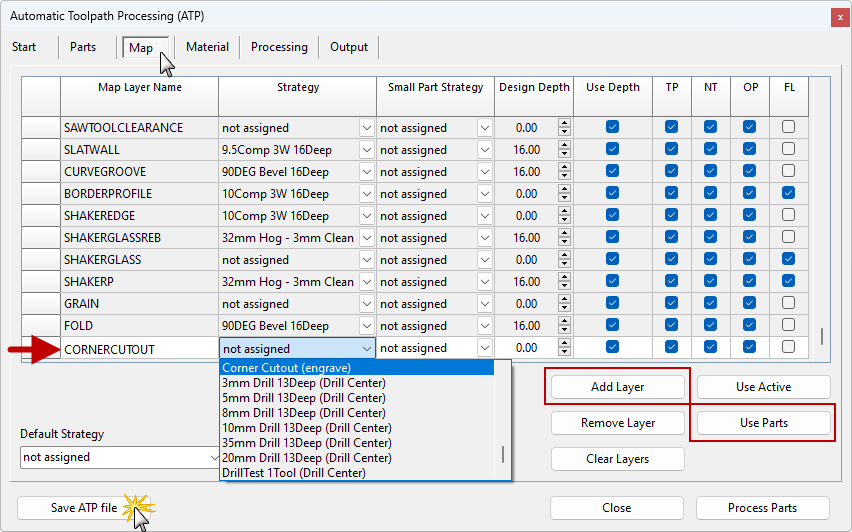Uncheck Use Depth for CURVEGROOVE layer

point(612,171)
